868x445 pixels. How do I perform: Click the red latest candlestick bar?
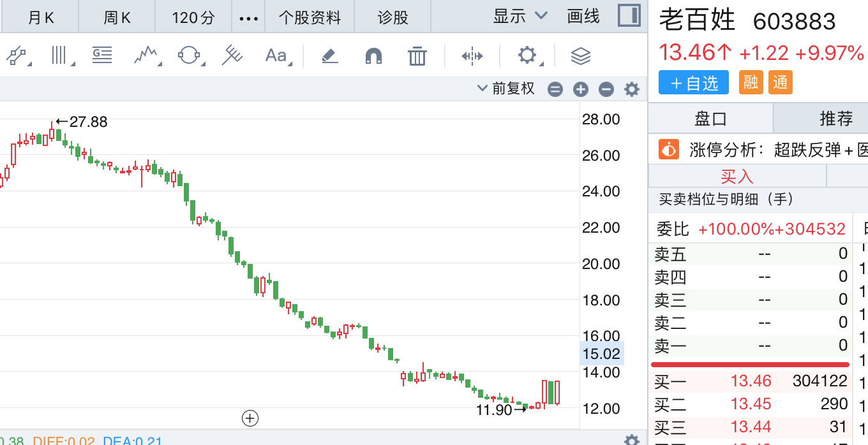pyautogui.click(x=557, y=392)
